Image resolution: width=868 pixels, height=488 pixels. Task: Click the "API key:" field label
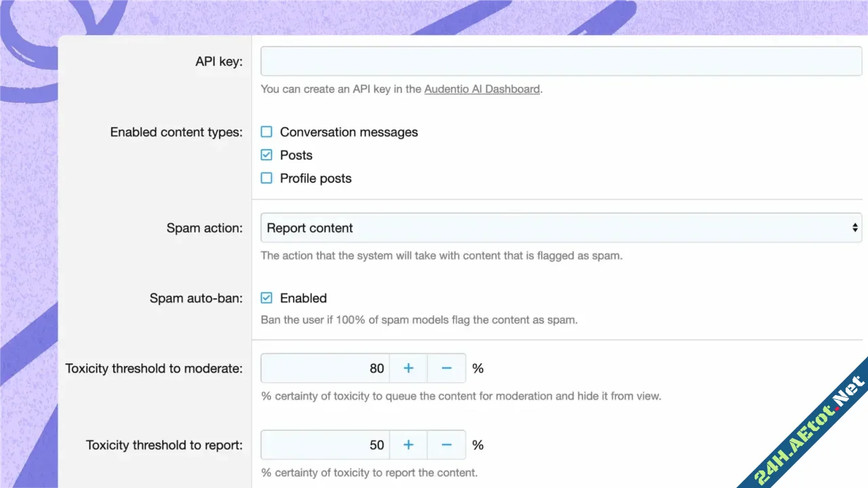coord(218,62)
